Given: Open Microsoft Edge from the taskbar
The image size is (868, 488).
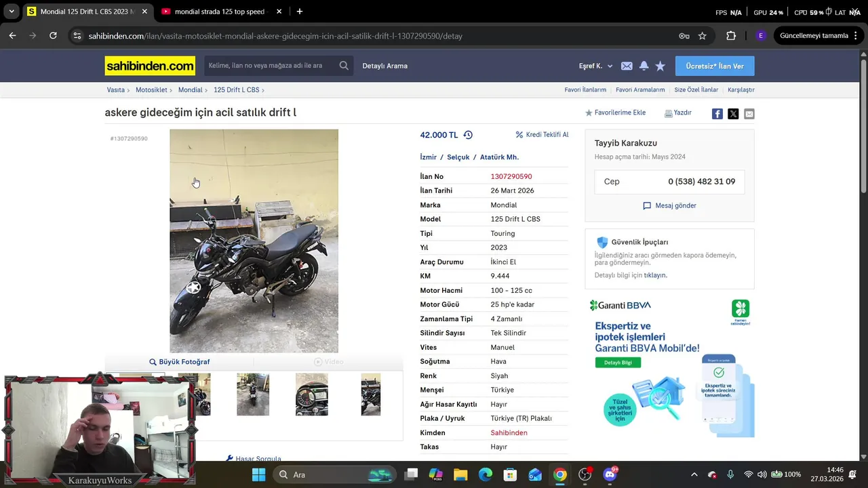Looking at the screenshot, I should [x=486, y=474].
